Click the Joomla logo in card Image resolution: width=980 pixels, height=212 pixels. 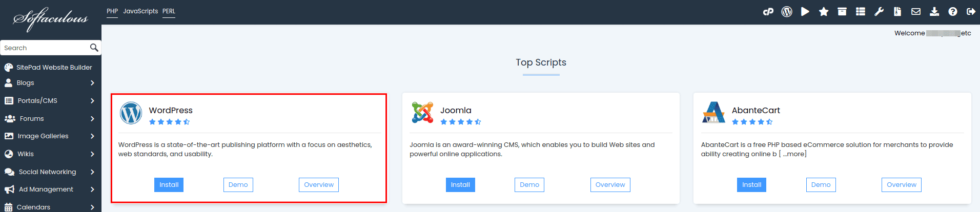pyautogui.click(x=422, y=113)
